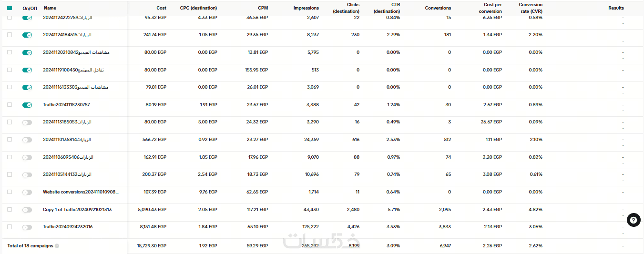Viewport: 644px width, 254px height.
Task: Open the help question mark button
Action: [634, 220]
